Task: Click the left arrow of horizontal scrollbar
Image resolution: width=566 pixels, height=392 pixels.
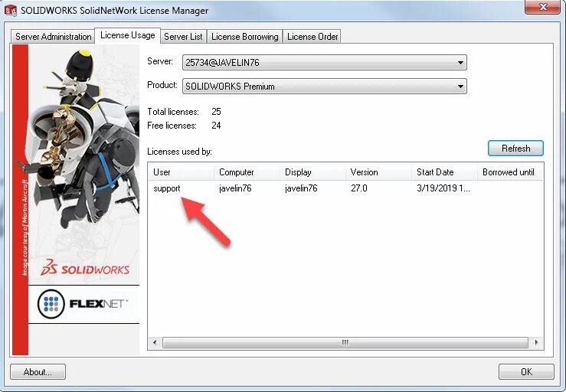Action: click(x=155, y=342)
